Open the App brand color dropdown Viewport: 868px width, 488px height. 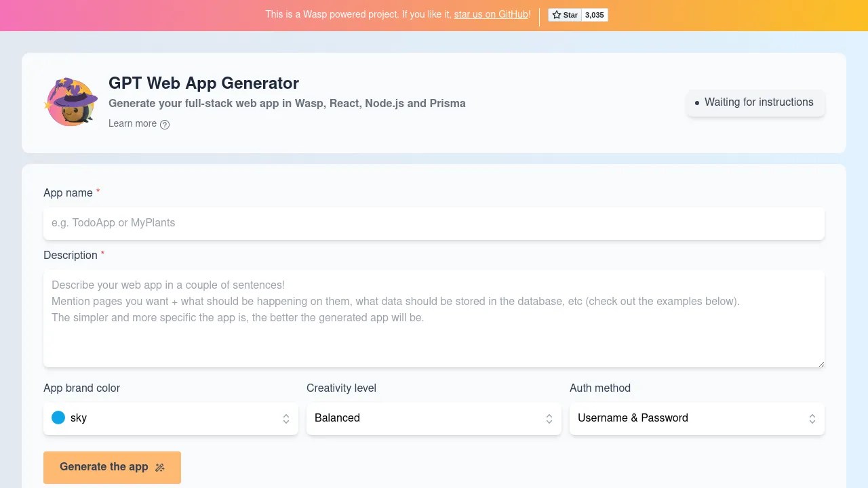170,418
